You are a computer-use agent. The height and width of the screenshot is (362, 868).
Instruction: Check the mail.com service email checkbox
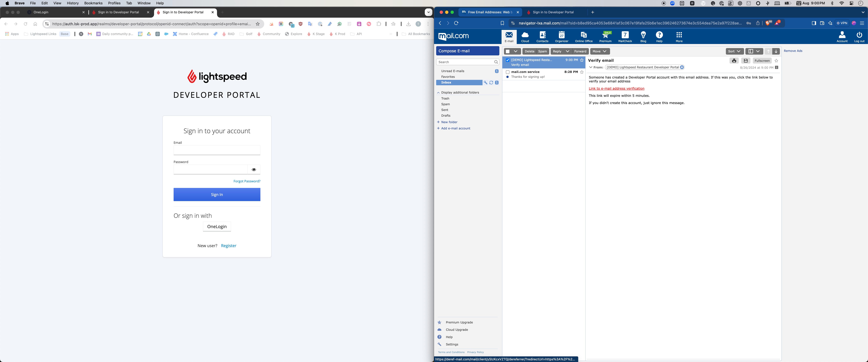(x=508, y=72)
